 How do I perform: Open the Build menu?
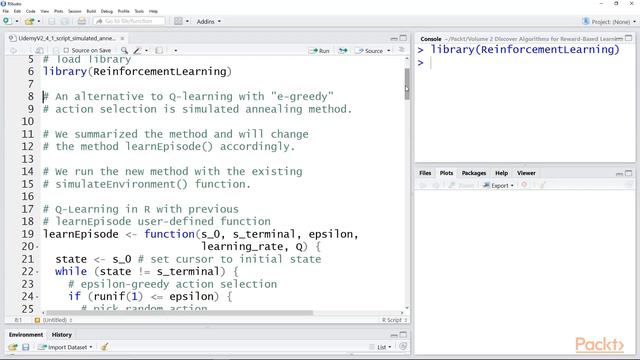(x=91, y=11)
